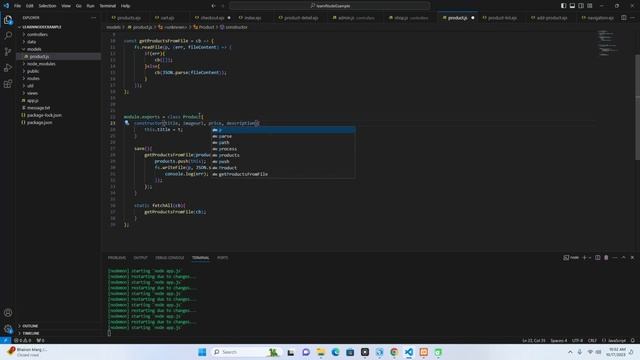Select the 'getProductsFromFile' autocomplete suggestion

pos(283,174)
